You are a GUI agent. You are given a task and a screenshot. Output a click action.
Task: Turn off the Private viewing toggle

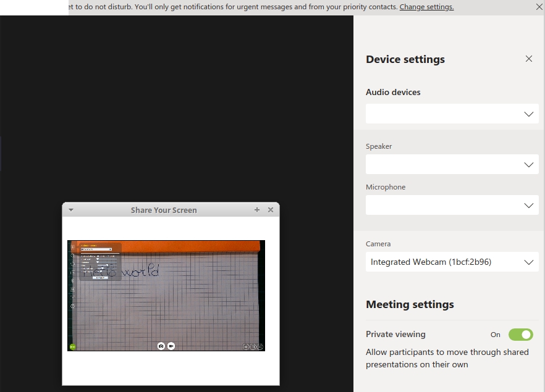(520, 335)
